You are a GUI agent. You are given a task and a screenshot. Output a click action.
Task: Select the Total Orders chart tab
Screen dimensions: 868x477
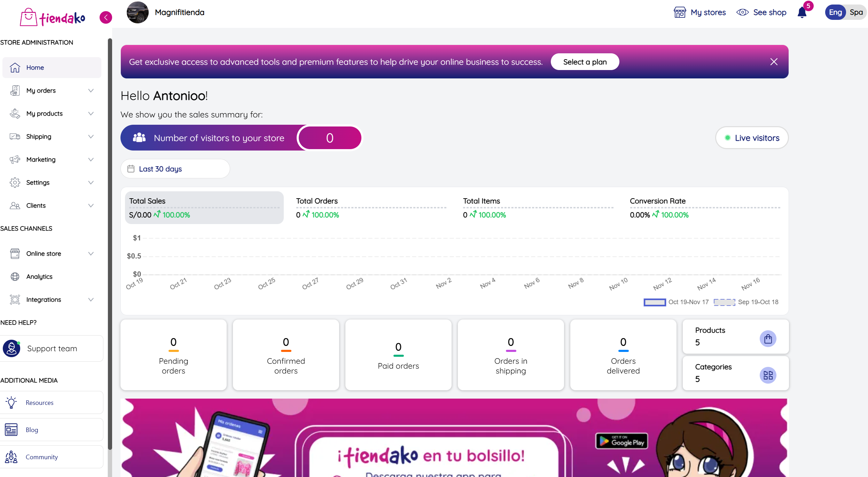[371, 208]
